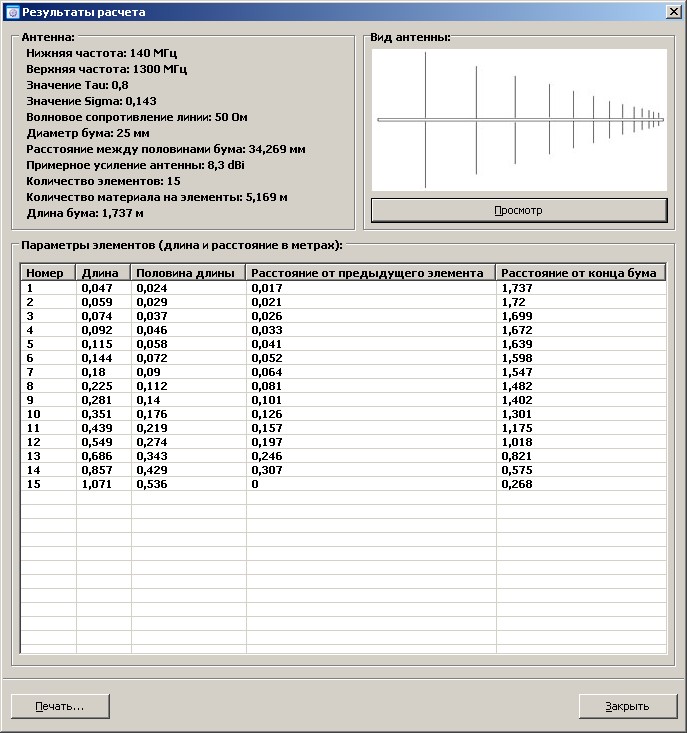Select the row numbered 12 in the table

coord(344,442)
